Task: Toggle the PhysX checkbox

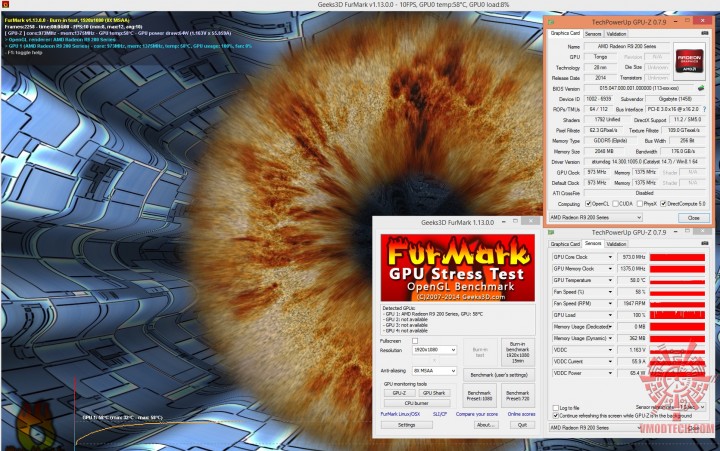Action: tap(640, 203)
